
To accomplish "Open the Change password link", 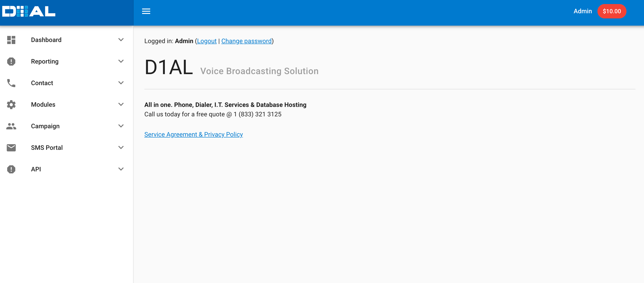I will (246, 41).
